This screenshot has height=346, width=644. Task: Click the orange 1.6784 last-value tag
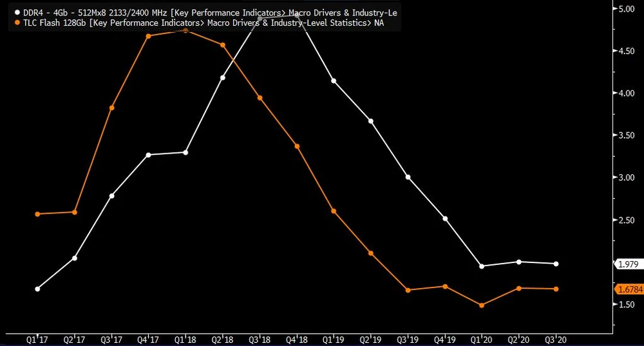click(630, 289)
